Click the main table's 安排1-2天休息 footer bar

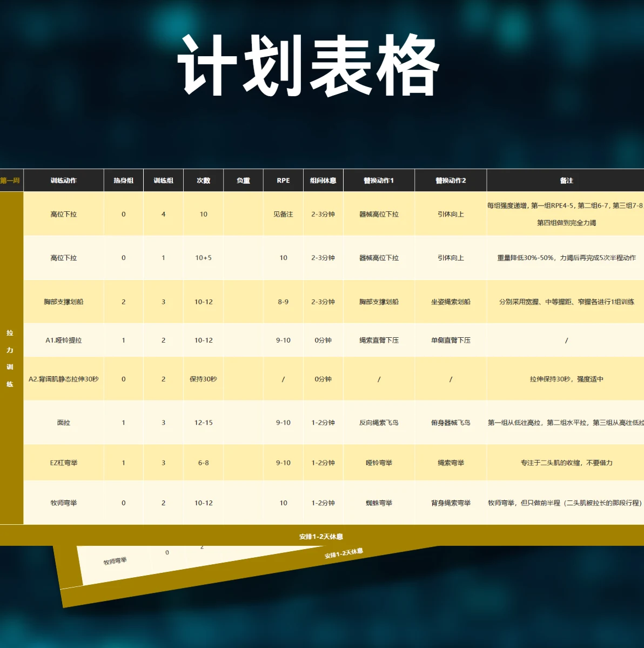click(x=321, y=536)
